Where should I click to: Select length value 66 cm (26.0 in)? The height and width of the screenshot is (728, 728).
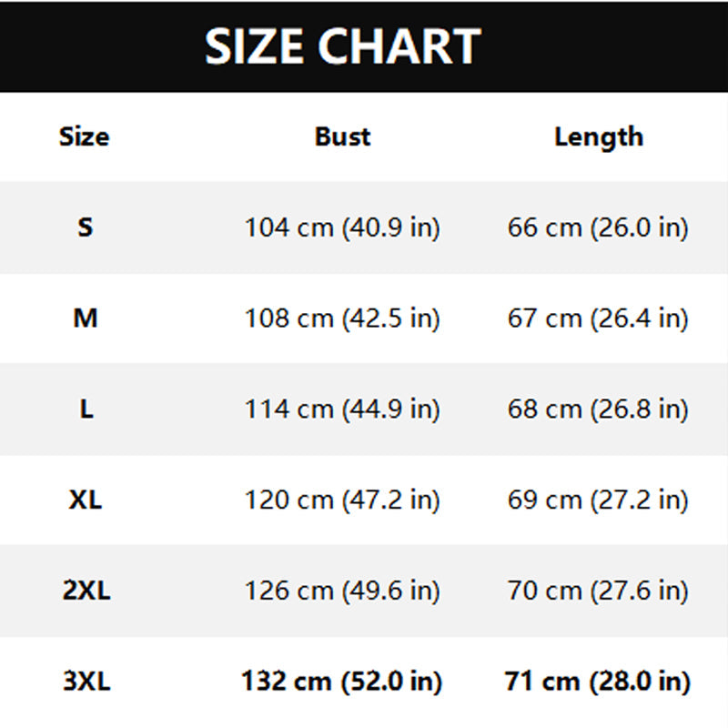tap(598, 228)
